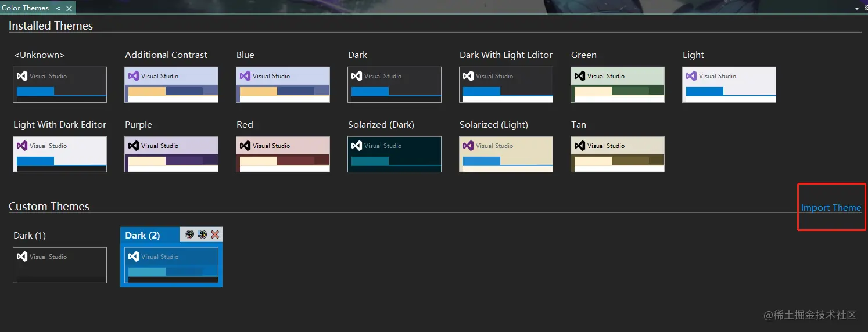
Task: Click the Dark (1) theme name
Action: [x=30, y=236]
